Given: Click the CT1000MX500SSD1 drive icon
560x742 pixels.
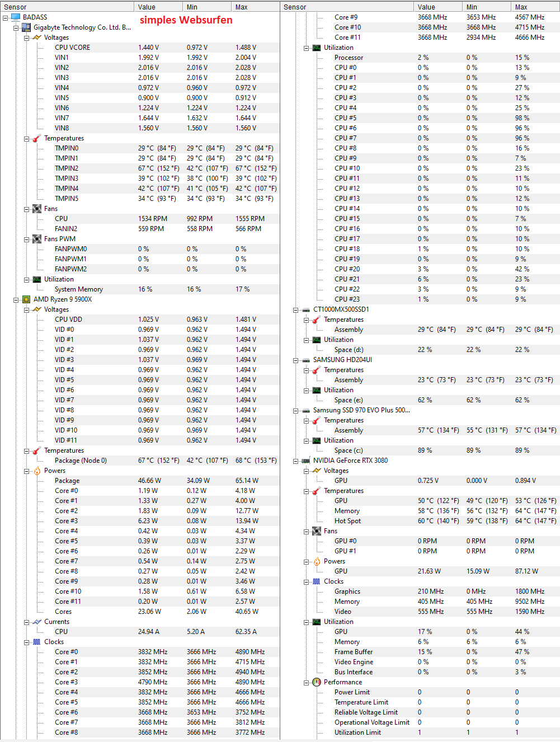Looking at the screenshot, I should (x=306, y=309).
